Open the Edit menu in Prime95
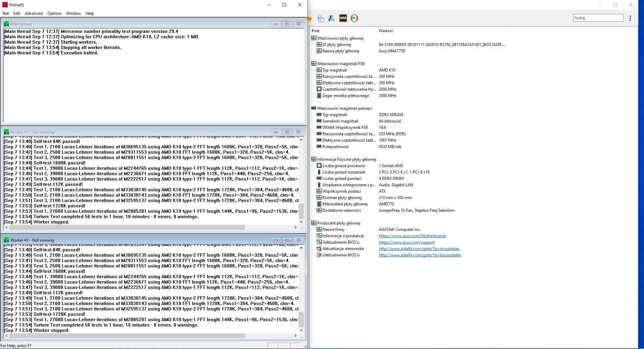Viewport: 644px width, 349px height. [17, 13]
